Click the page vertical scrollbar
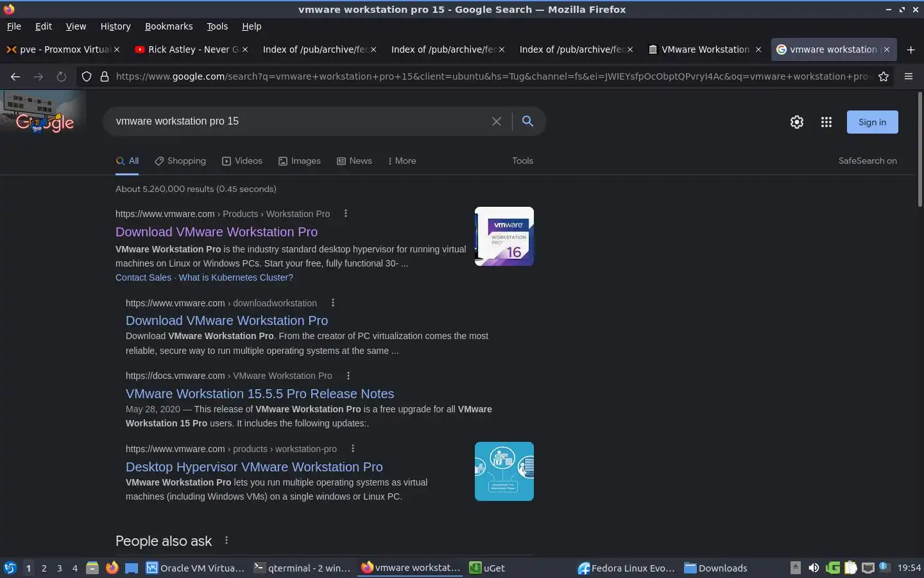 920,149
